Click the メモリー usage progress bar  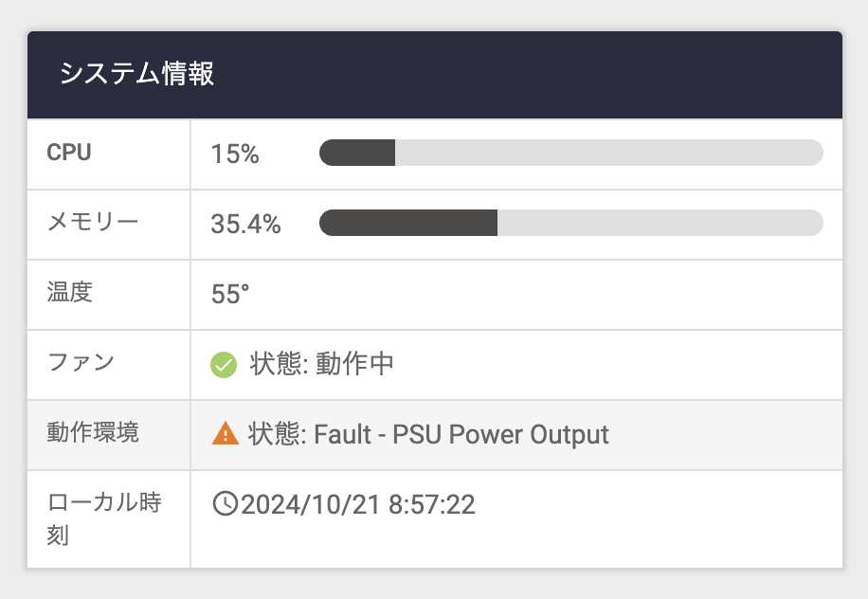click(x=570, y=223)
